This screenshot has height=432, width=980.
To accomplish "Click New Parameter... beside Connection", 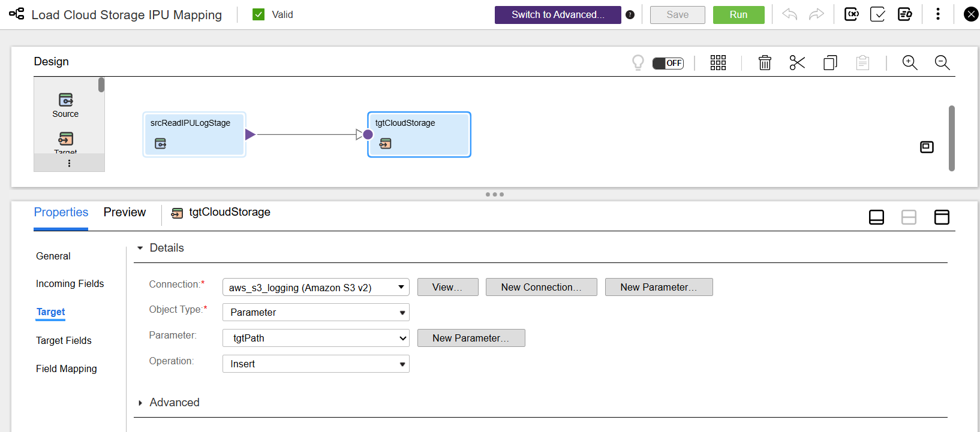I will tap(659, 287).
